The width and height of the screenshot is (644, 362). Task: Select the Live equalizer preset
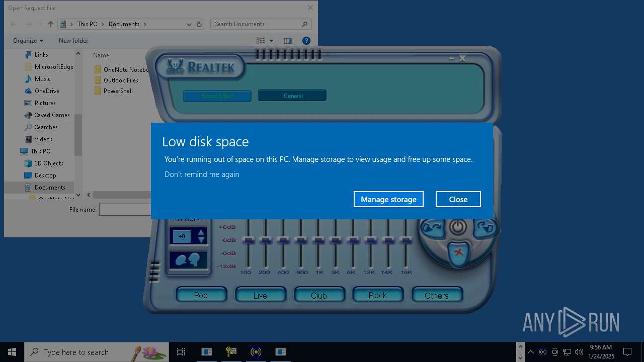point(260,295)
